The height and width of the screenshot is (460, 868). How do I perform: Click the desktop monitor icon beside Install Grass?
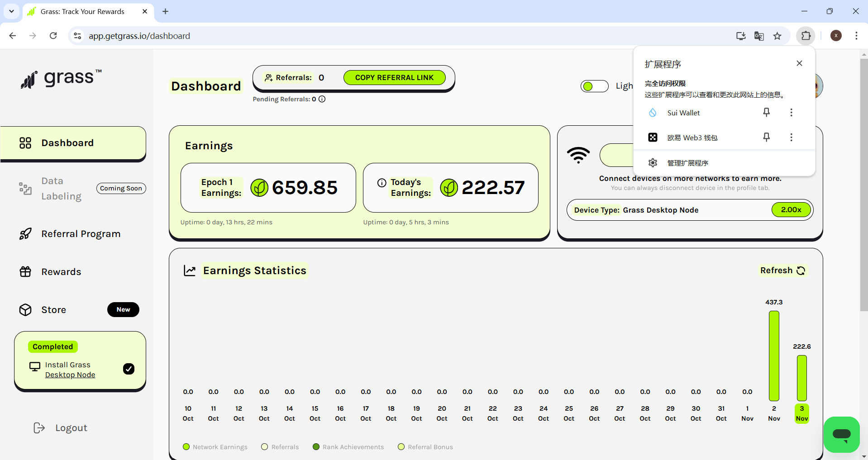click(x=35, y=366)
